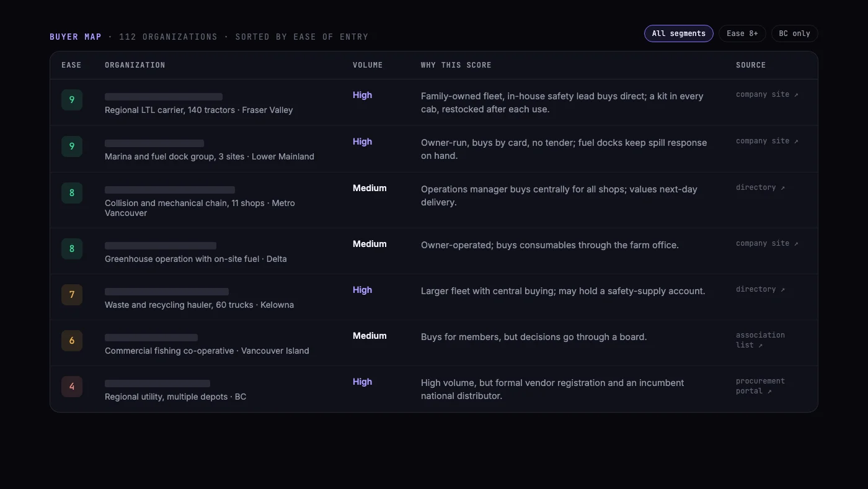Image resolution: width=868 pixels, height=489 pixels.
Task: Click 'Family-owned fleet, in-house safety lead' reason
Action: [562, 102]
